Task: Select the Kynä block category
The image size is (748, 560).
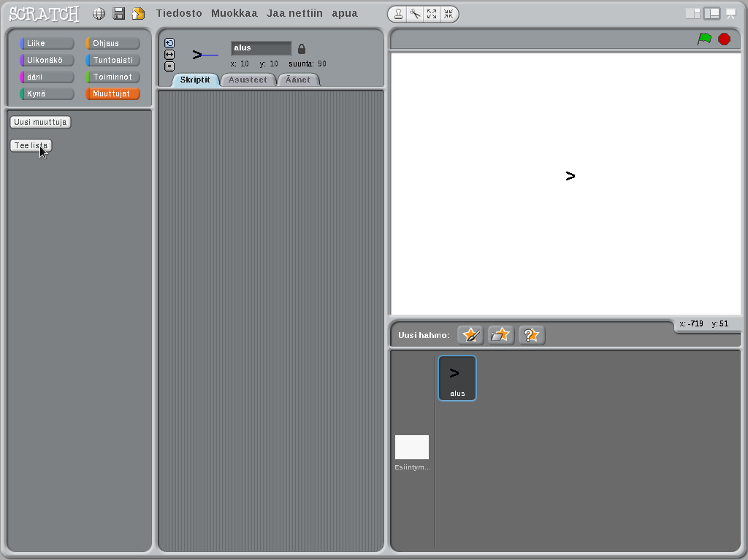Action: (x=47, y=93)
